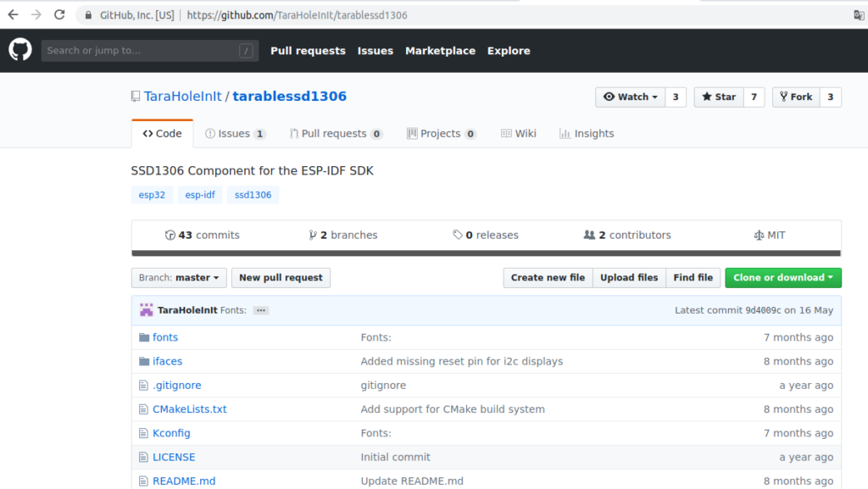
Task: Open commit 'Added missing reset pin for i2c displays'
Action: (462, 361)
